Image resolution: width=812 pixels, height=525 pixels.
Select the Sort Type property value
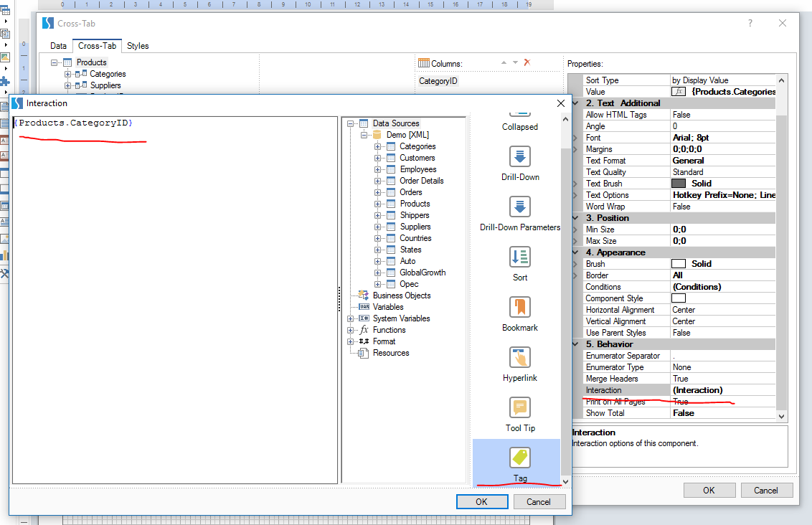tap(723, 80)
